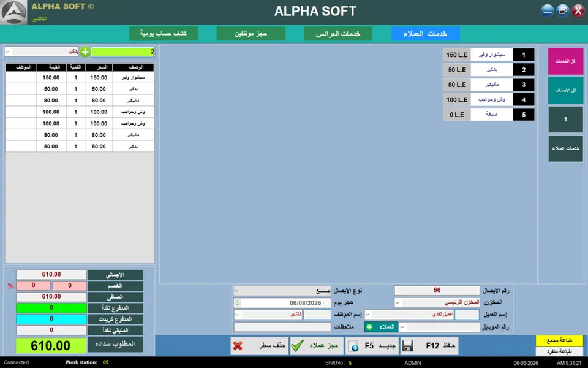Click the حجز عملاء booking button
588x368 pixels.
pyautogui.click(x=317, y=345)
